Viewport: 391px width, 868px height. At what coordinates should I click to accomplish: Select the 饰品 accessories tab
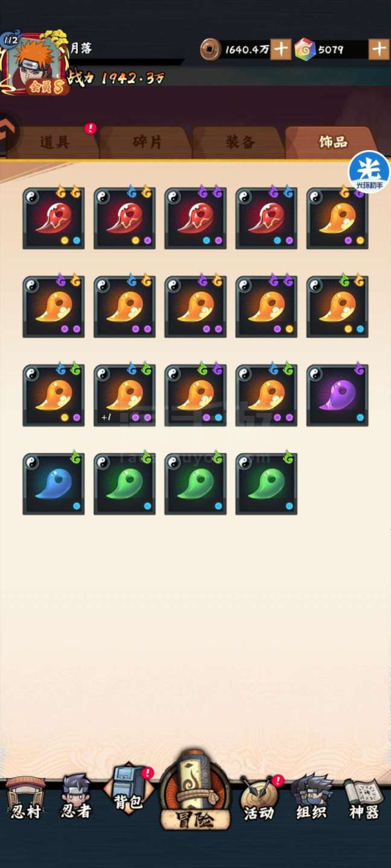coord(332,142)
